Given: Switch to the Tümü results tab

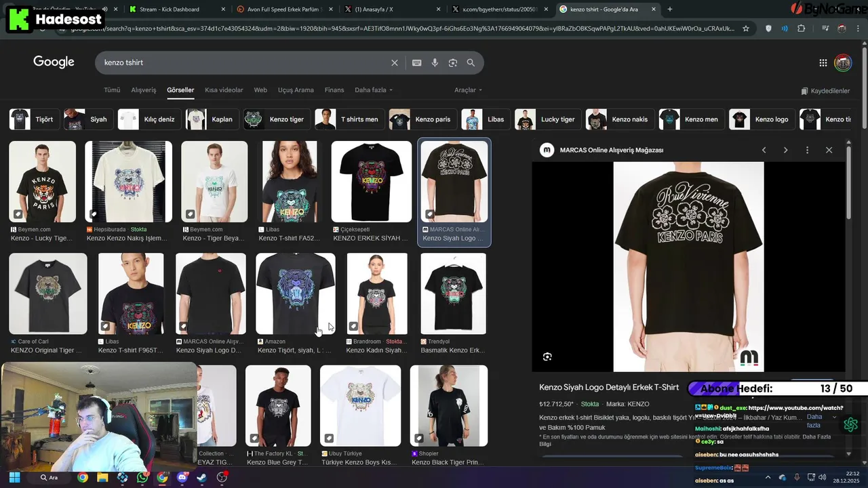Looking at the screenshot, I should click(112, 90).
